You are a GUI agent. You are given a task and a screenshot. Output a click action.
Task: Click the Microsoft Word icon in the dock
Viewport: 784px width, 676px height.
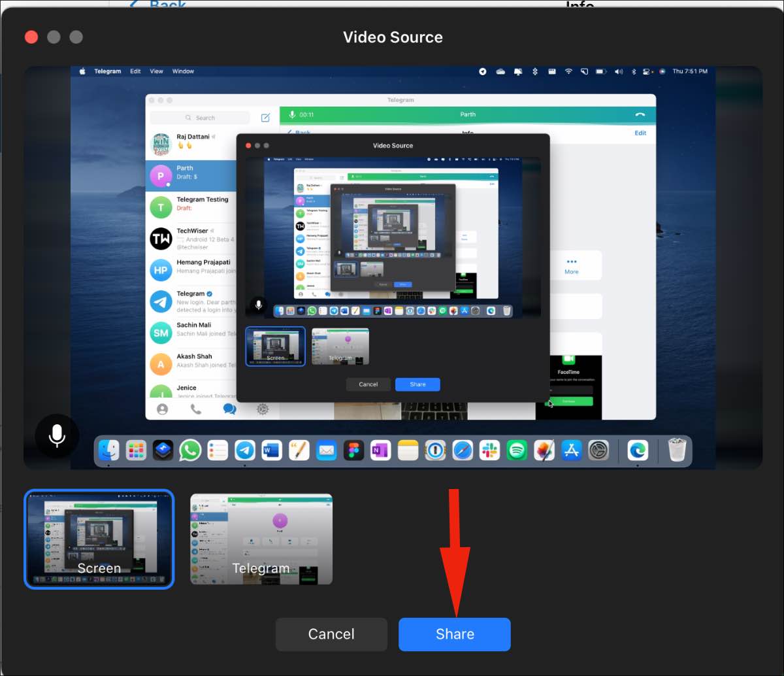271,450
